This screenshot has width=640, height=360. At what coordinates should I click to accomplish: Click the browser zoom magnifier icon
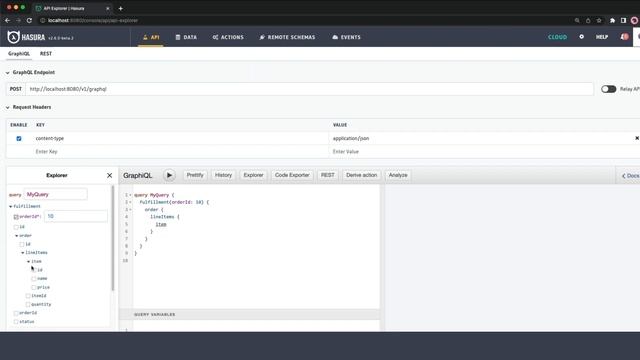tap(577, 20)
